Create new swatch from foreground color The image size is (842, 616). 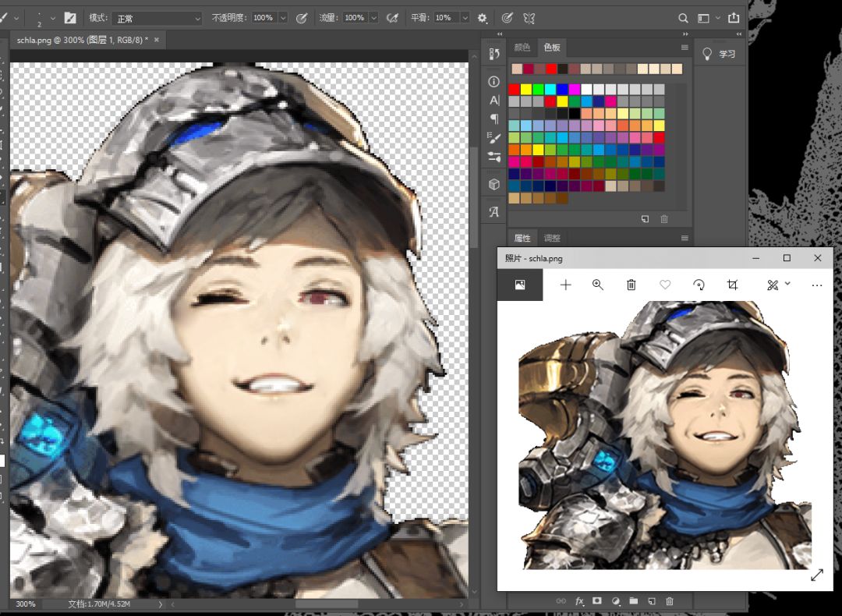645,219
